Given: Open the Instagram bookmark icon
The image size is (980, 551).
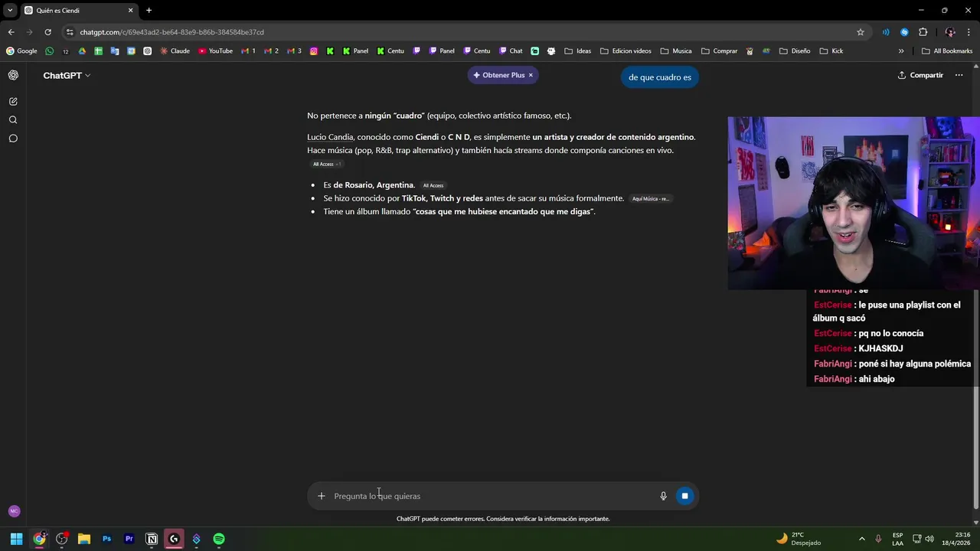Looking at the screenshot, I should click(x=314, y=51).
